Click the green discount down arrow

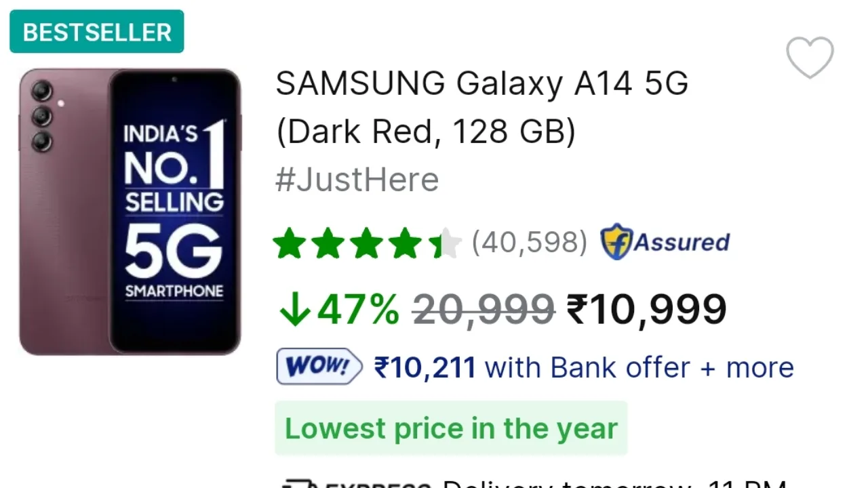click(x=294, y=310)
